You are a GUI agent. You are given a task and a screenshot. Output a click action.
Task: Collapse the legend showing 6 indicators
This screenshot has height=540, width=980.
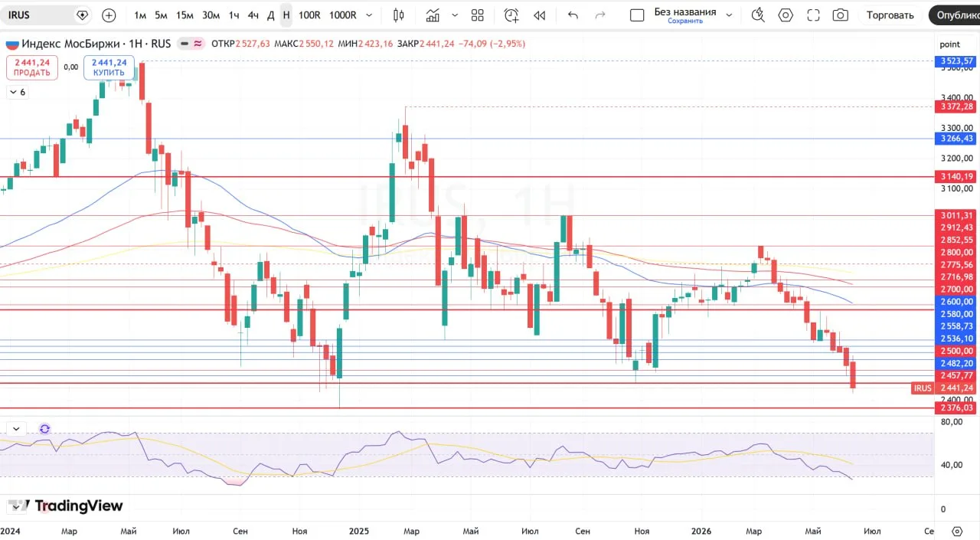click(17, 92)
